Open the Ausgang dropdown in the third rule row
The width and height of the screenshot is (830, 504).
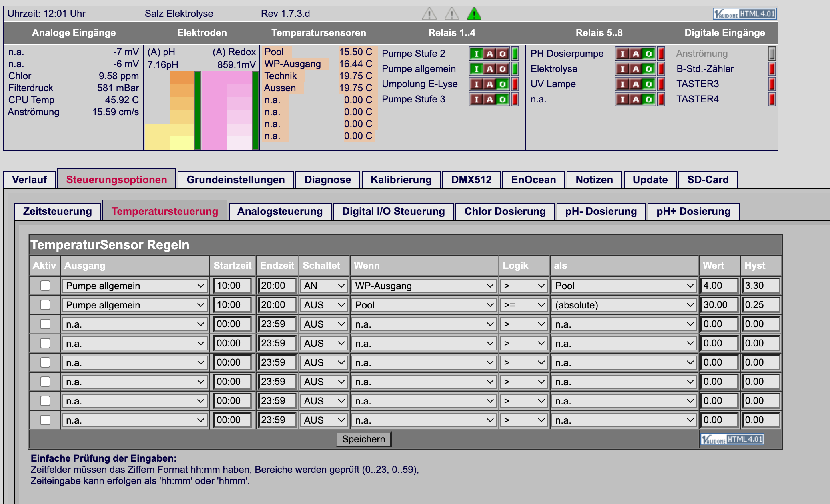coord(135,324)
